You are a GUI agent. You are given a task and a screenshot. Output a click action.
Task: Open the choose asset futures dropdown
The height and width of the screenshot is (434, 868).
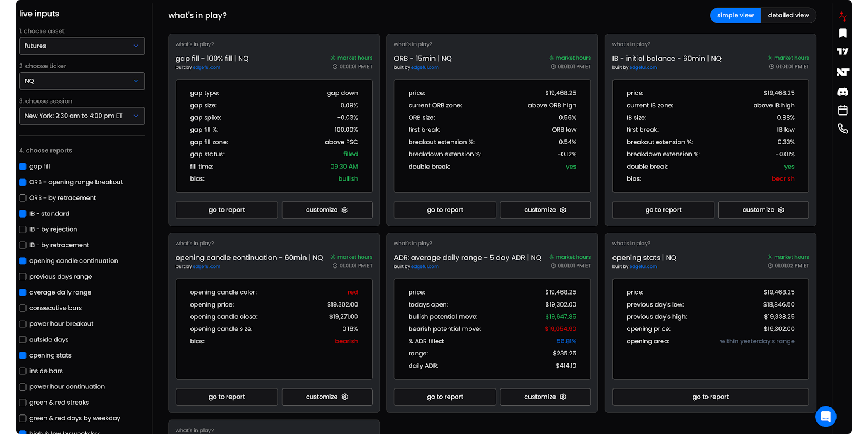click(82, 46)
